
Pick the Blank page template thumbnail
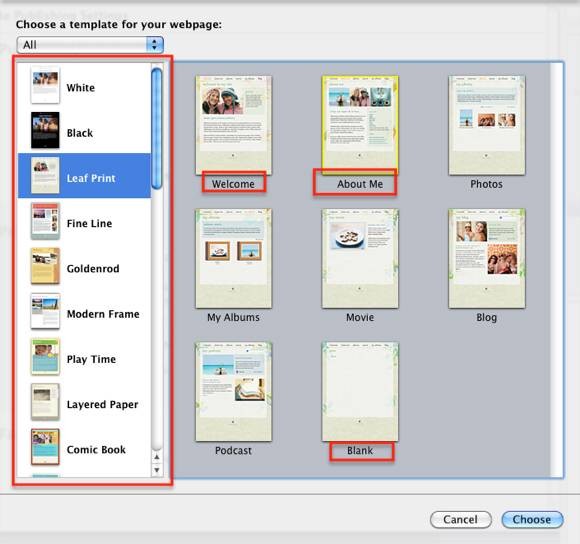point(360,391)
